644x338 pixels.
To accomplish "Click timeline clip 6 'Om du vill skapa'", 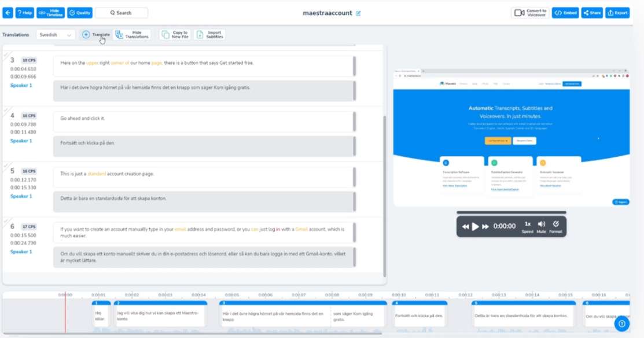I will 606,314.
